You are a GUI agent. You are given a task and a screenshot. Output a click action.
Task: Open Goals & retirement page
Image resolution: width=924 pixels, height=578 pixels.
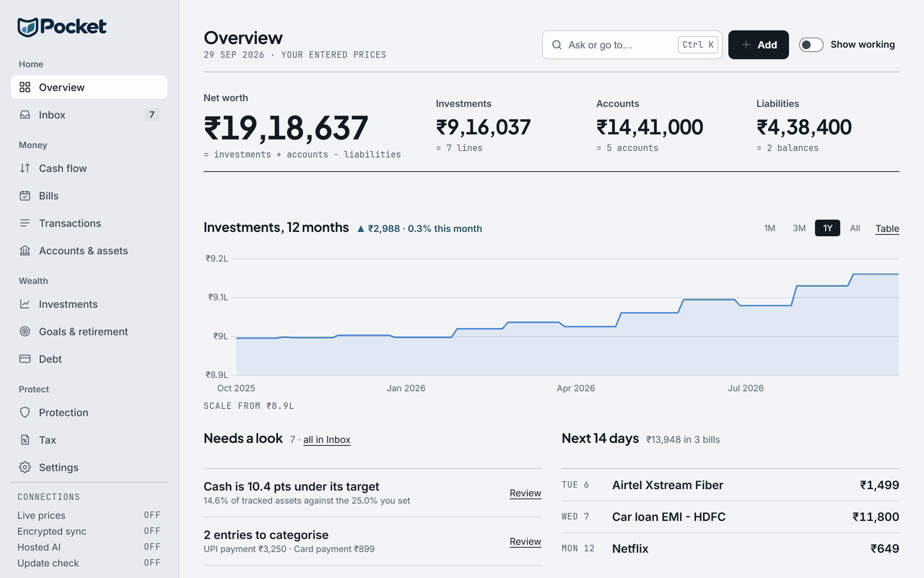[89, 332]
